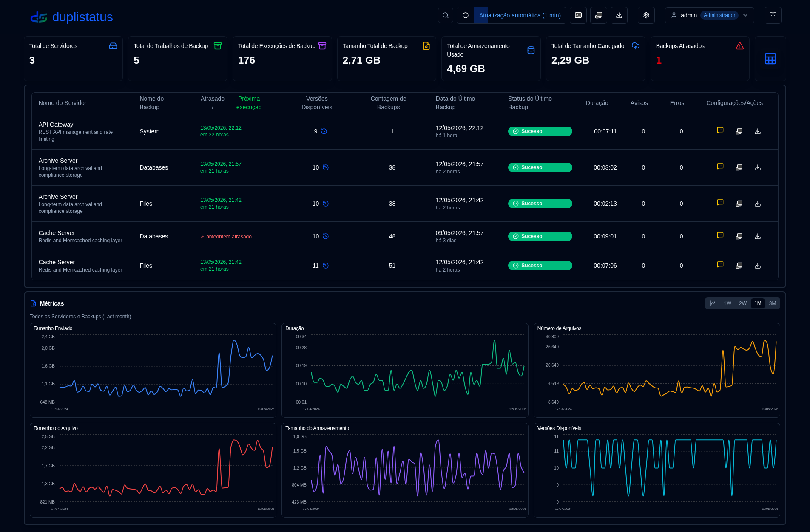
Task: Click the Total de Execuções de Backup card
Action: 282,59
